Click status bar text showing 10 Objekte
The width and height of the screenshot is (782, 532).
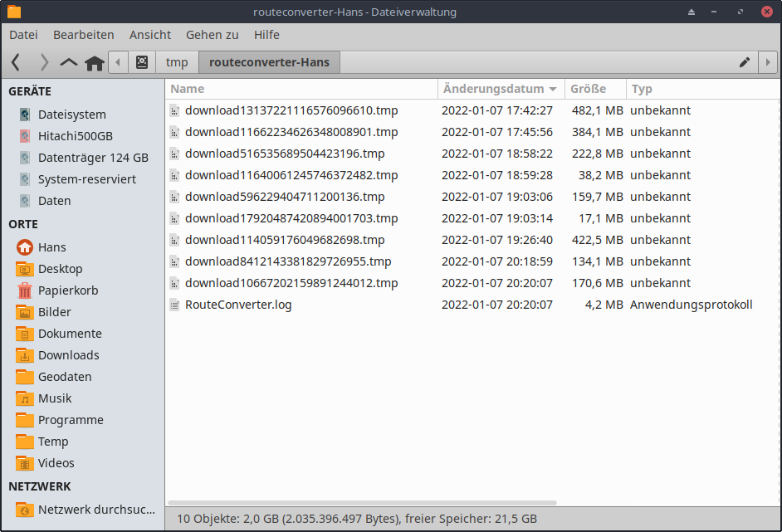[357, 519]
